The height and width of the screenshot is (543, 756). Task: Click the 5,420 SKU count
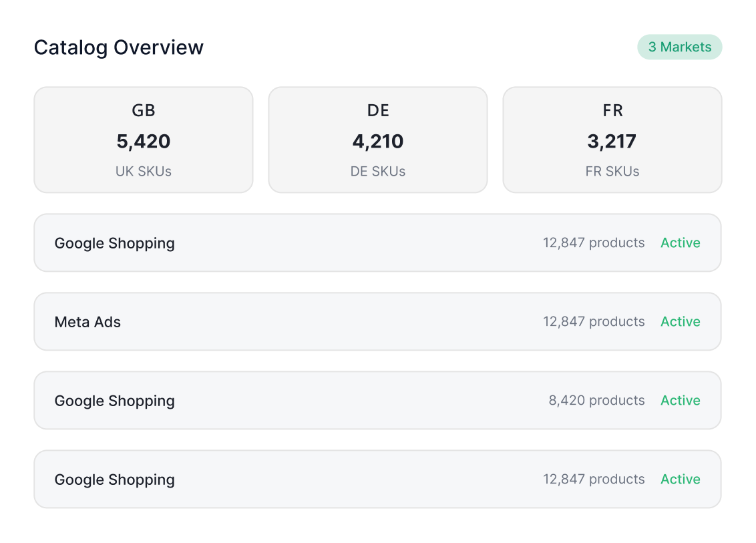point(144,142)
